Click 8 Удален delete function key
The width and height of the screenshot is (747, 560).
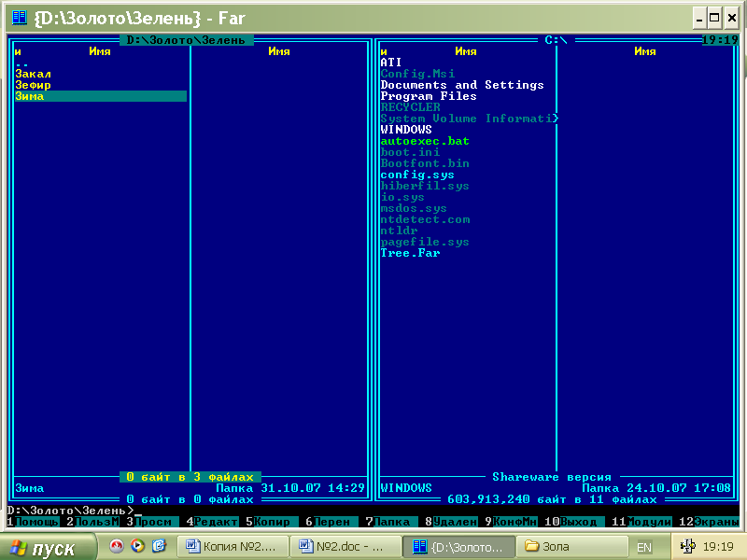click(451, 522)
